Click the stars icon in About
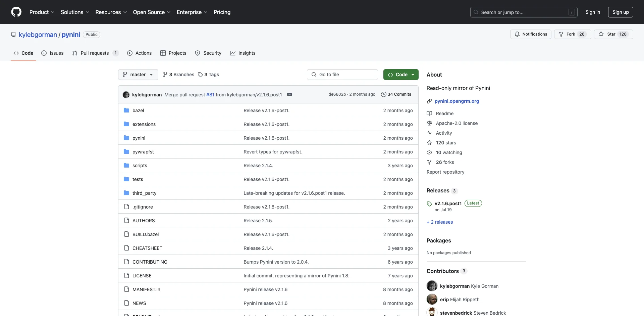The height and width of the screenshot is (316, 644). click(x=429, y=143)
